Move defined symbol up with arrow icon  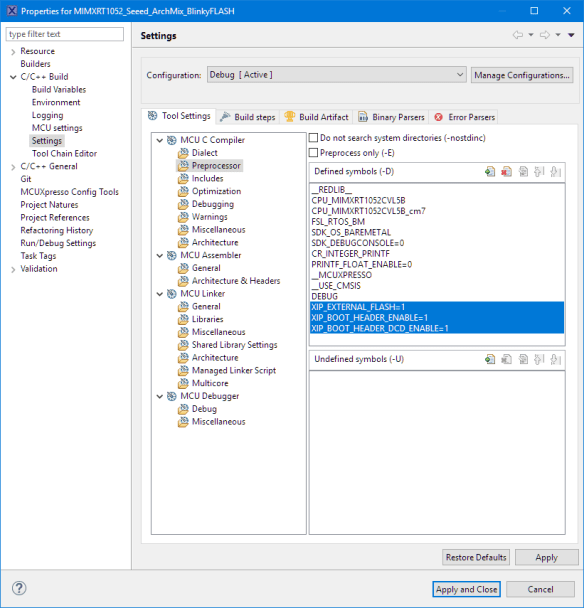coord(539,171)
